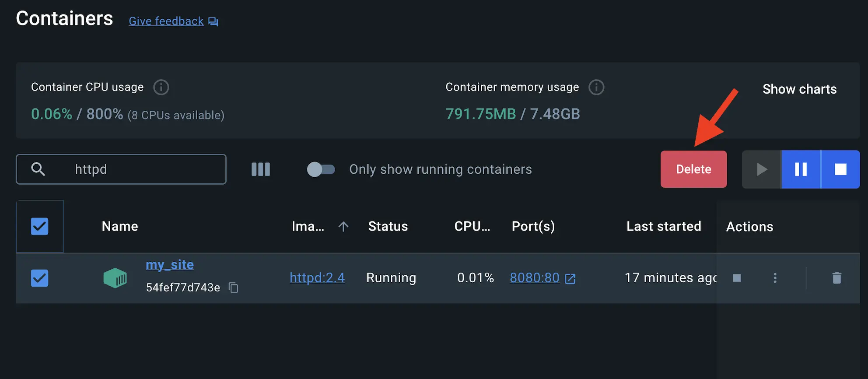Open more actions menu for my_site
Viewport: 868px width, 379px height.
pos(775,278)
